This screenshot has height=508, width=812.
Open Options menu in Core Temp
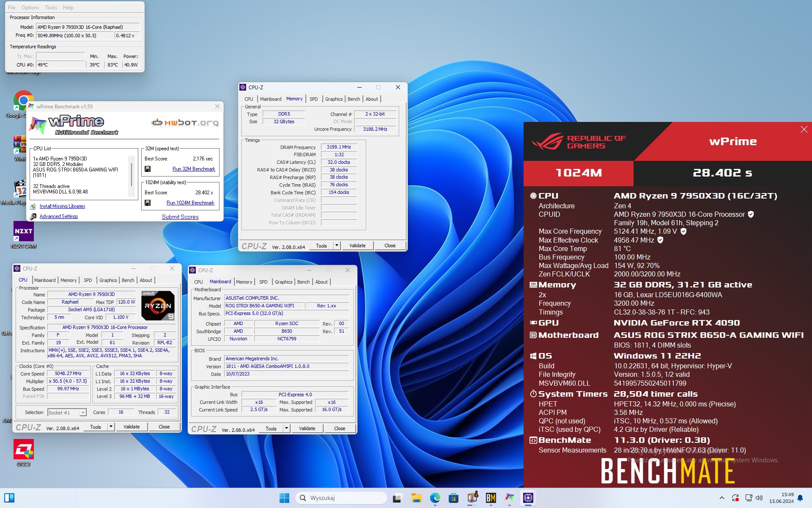point(30,8)
